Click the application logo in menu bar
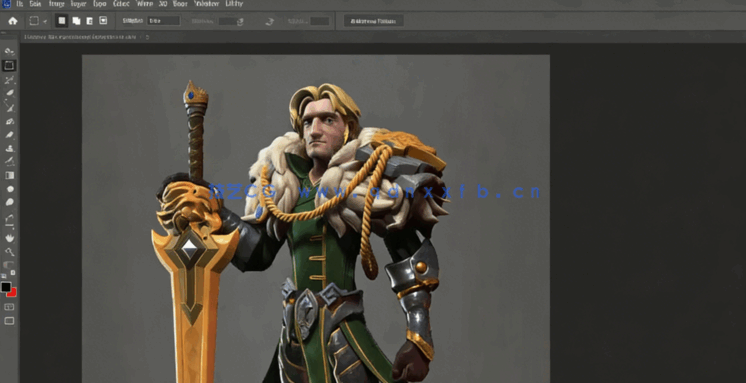Viewport: 746px width, 383px height. click(6, 4)
